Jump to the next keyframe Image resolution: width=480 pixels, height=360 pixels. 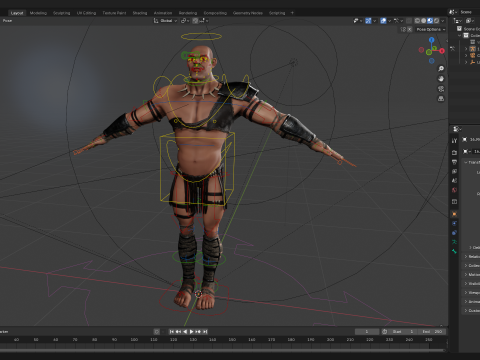[x=198, y=332]
